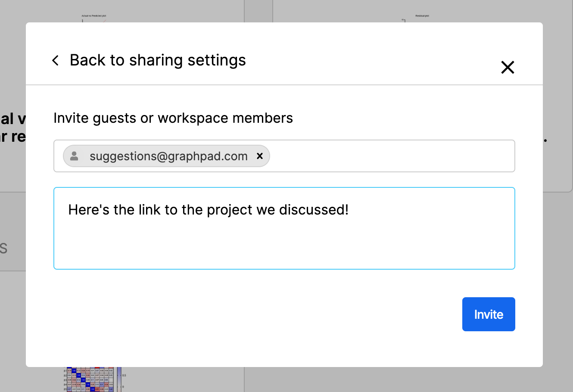573x392 pixels.
Task: Open "Back to sharing settings"
Action: [158, 60]
